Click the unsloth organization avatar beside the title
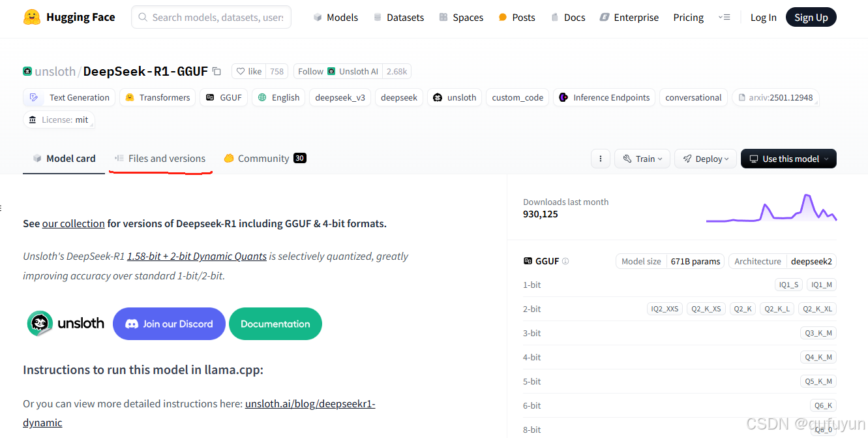868x438 pixels. pos(27,71)
